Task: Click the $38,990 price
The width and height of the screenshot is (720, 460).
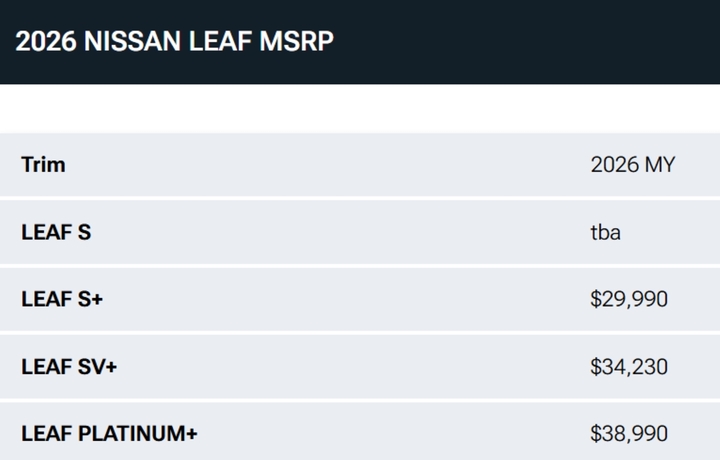Action: [629, 434]
